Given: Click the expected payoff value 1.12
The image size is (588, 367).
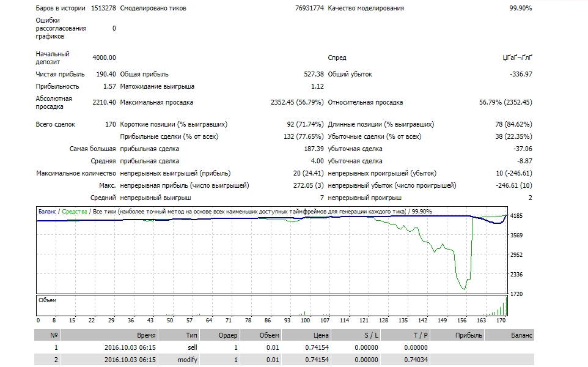Looking at the screenshot, I should click(317, 87).
